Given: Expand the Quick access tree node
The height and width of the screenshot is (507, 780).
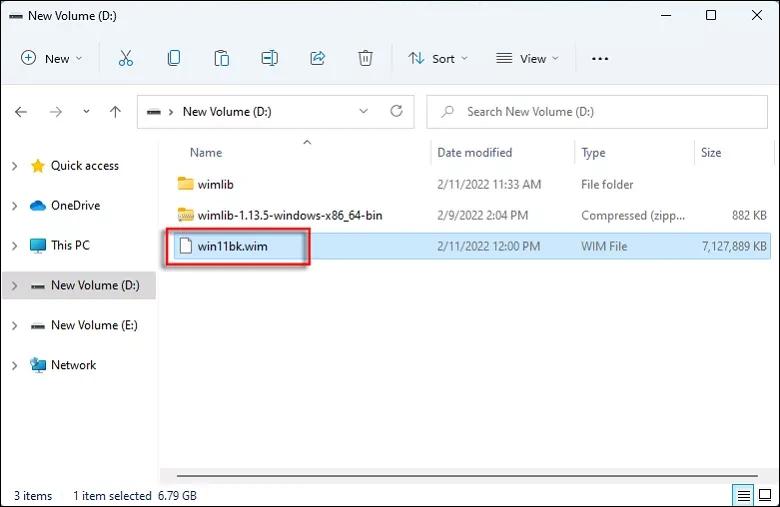Looking at the screenshot, I should pos(14,166).
